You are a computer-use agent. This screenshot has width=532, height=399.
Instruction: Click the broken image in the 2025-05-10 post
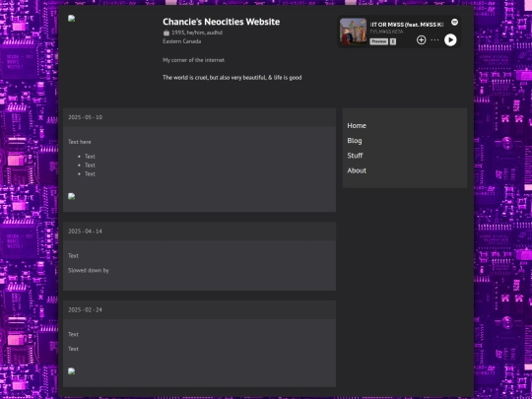tap(71, 196)
